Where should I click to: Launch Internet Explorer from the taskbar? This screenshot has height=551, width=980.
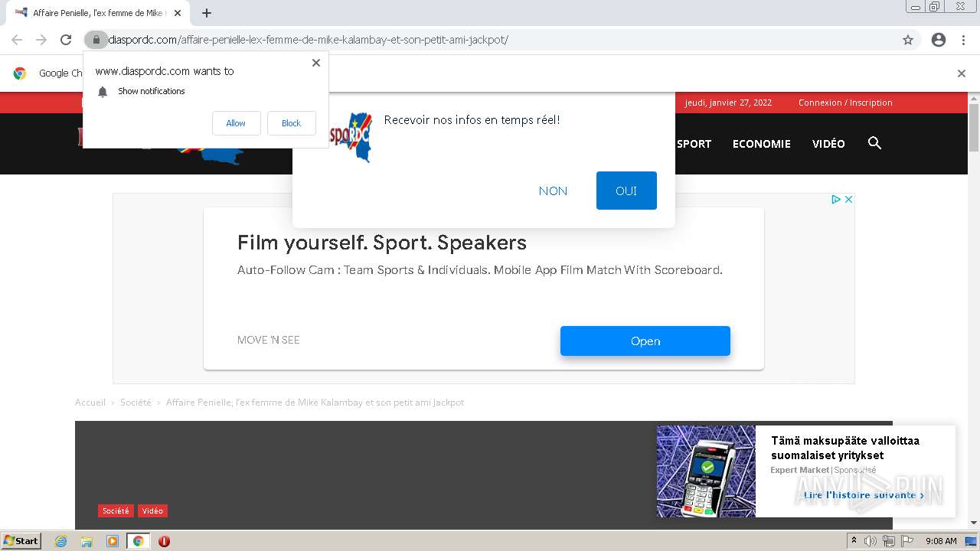[x=61, y=541]
